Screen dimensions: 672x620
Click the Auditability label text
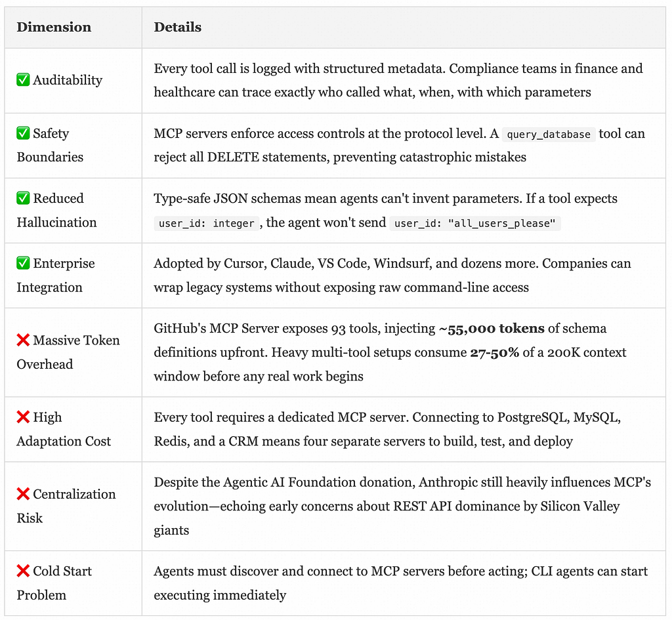(x=68, y=80)
